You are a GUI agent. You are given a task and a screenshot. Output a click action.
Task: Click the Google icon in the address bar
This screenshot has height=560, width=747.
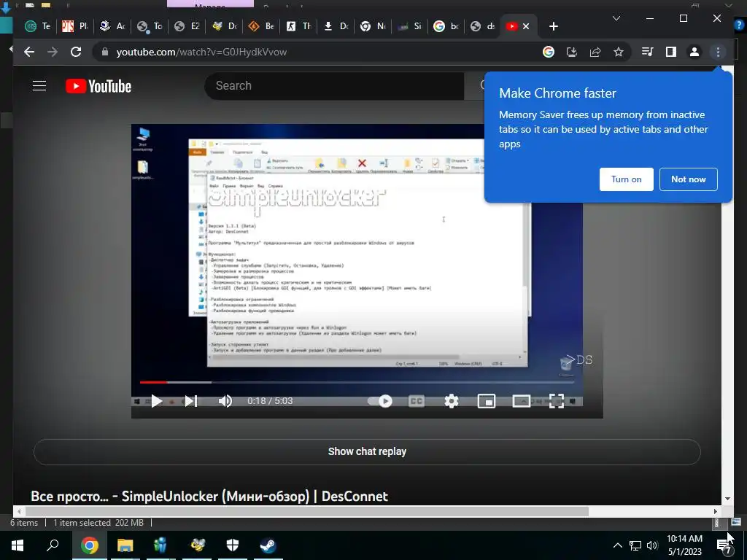549,52
